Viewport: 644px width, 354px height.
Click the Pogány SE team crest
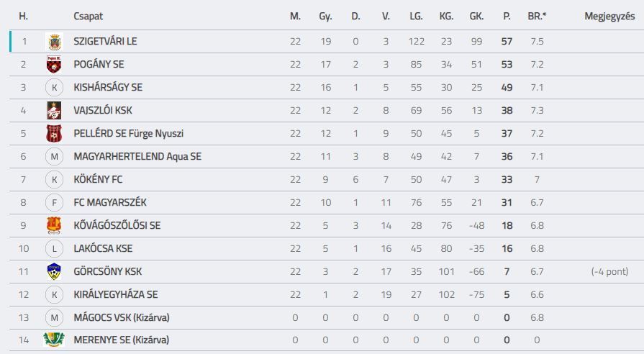(x=54, y=65)
